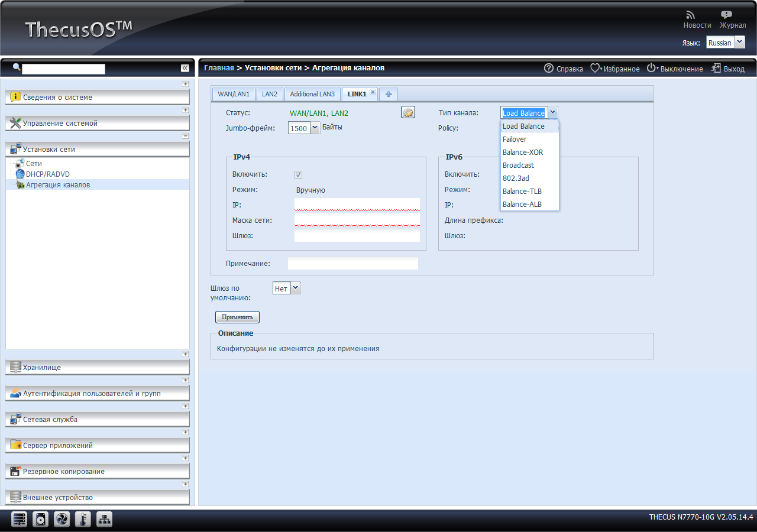
Task: Open the Сетевая служба section
Action: (98, 420)
